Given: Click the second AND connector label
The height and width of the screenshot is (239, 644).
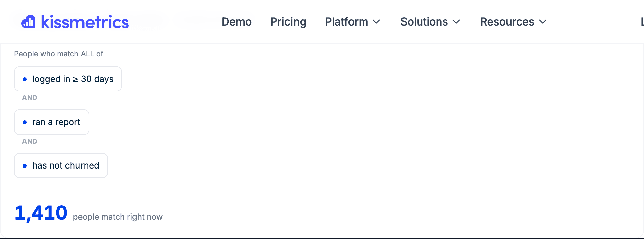Looking at the screenshot, I should (30, 141).
